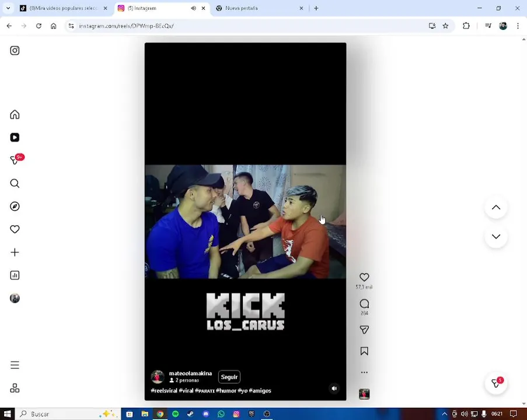
Task: Show hidden system tray icons
Action: coord(444,414)
